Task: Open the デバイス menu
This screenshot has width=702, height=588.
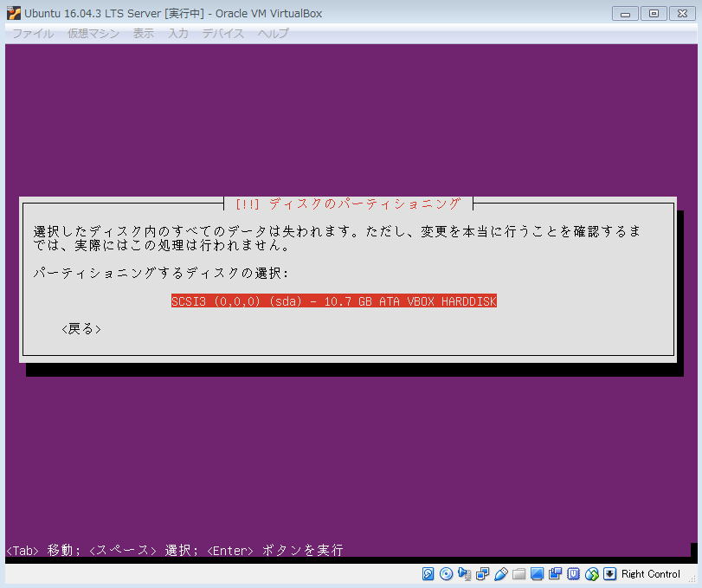Action: 223,34
